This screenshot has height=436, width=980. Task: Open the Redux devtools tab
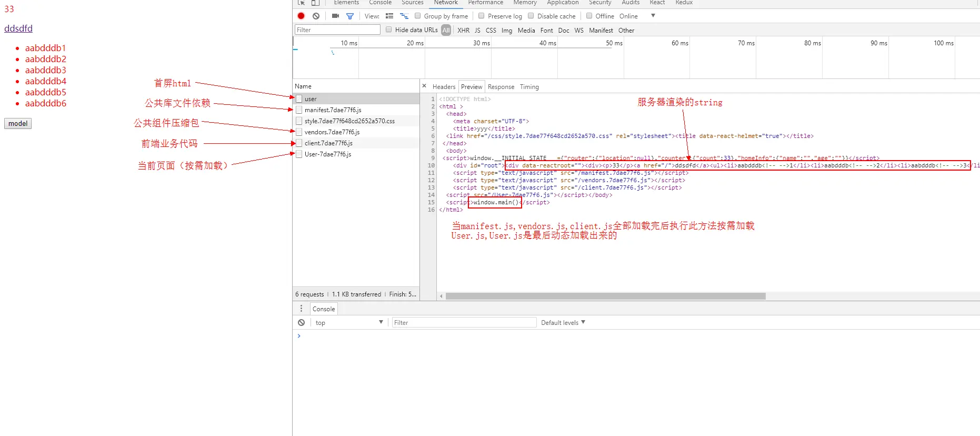(x=684, y=3)
